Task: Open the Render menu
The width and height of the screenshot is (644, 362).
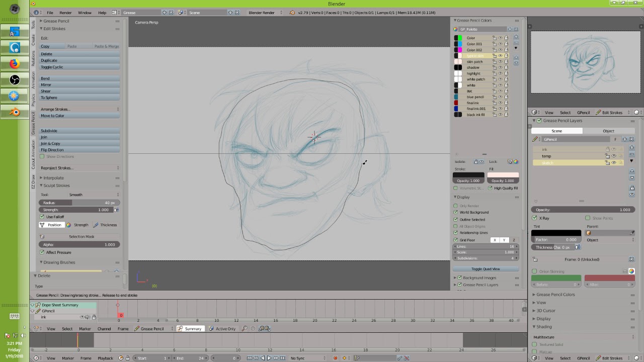Action: click(x=65, y=13)
